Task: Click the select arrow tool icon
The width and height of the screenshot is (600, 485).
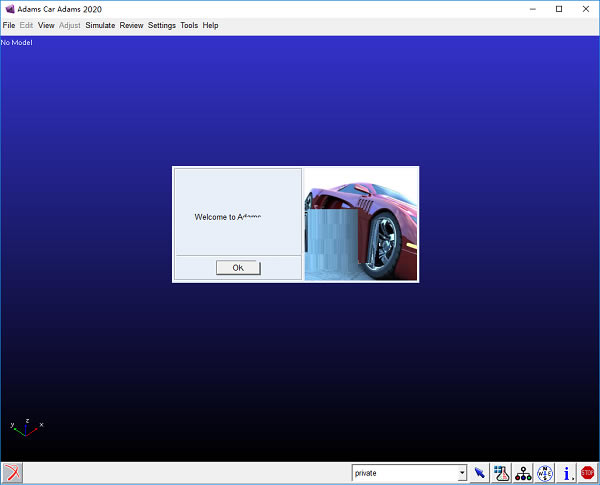Action: tap(480, 473)
